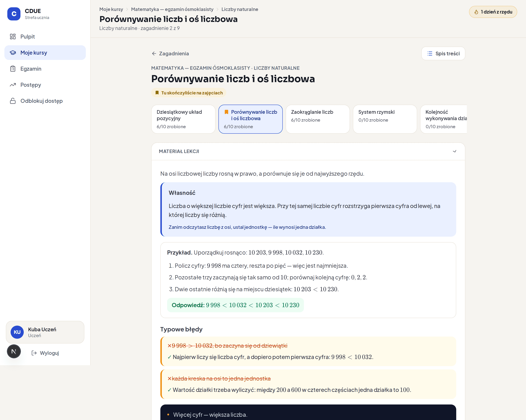Select Odblokuj dostęp in sidebar
The height and width of the screenshot is (420, 526).
tap(45, 101)
